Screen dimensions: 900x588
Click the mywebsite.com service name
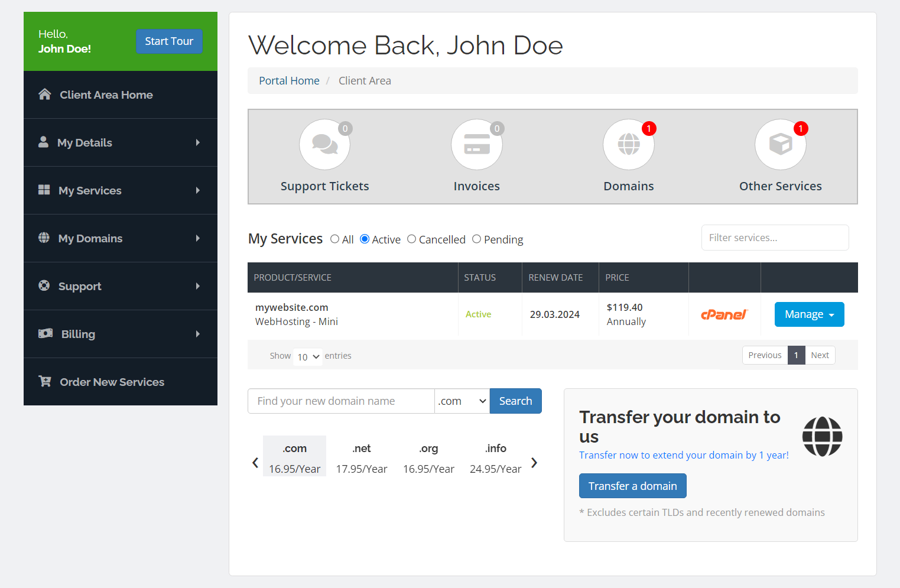coord(291,307)
